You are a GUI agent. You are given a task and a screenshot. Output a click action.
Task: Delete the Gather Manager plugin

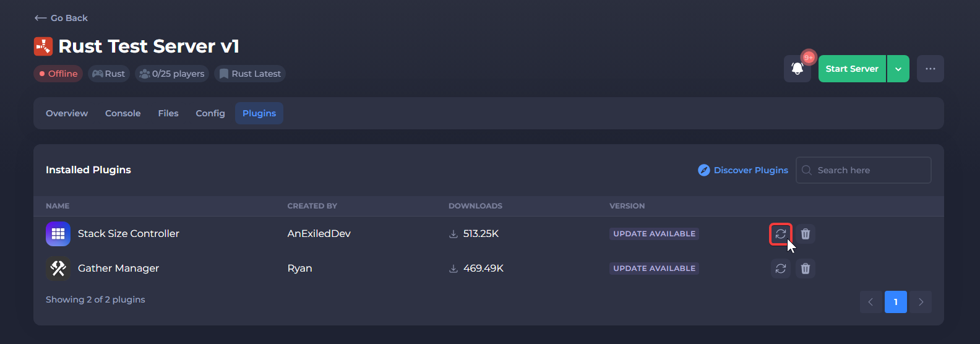pos(806,269)
